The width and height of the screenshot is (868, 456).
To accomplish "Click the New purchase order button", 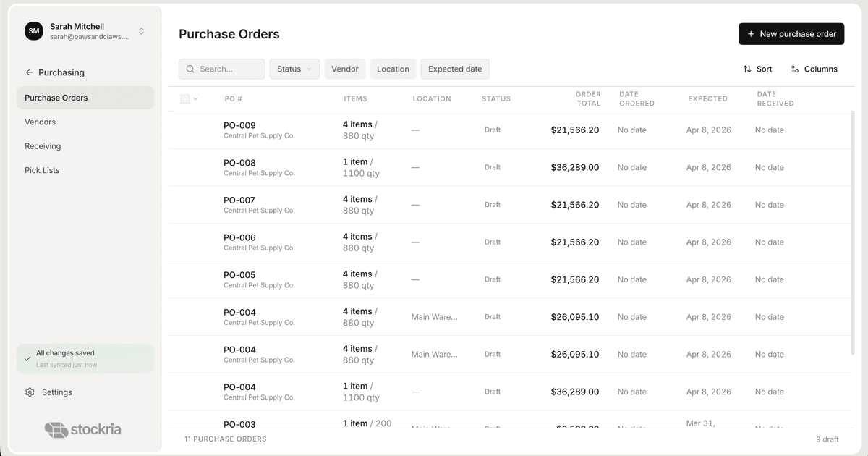I will [791, 33].
